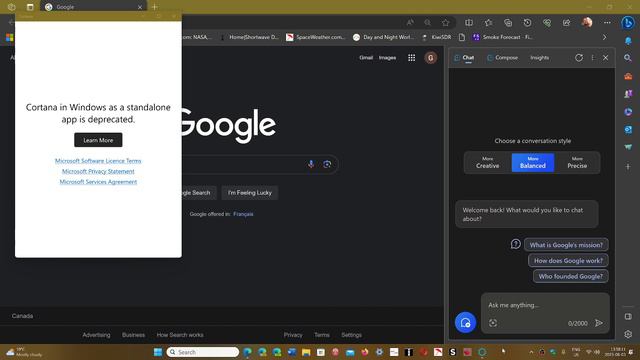640x360 pixels.
Task: Open Gmail link on Google page
Action: [366, 58]
